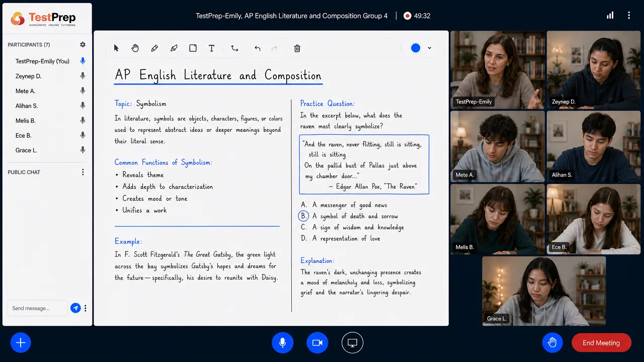This screenshot has width=644, height=362.
Task: Undo the last whiteboard action
Action: pos(258,48)
